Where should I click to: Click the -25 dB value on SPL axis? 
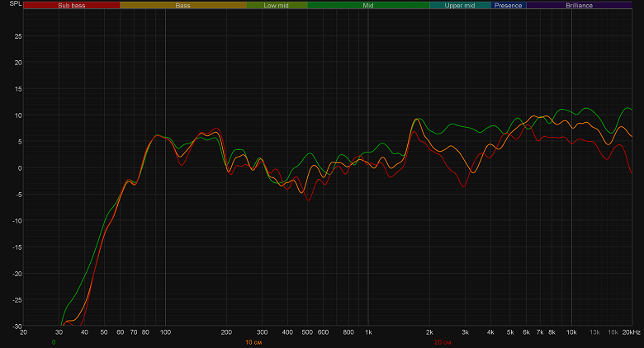tap(17, 300)
